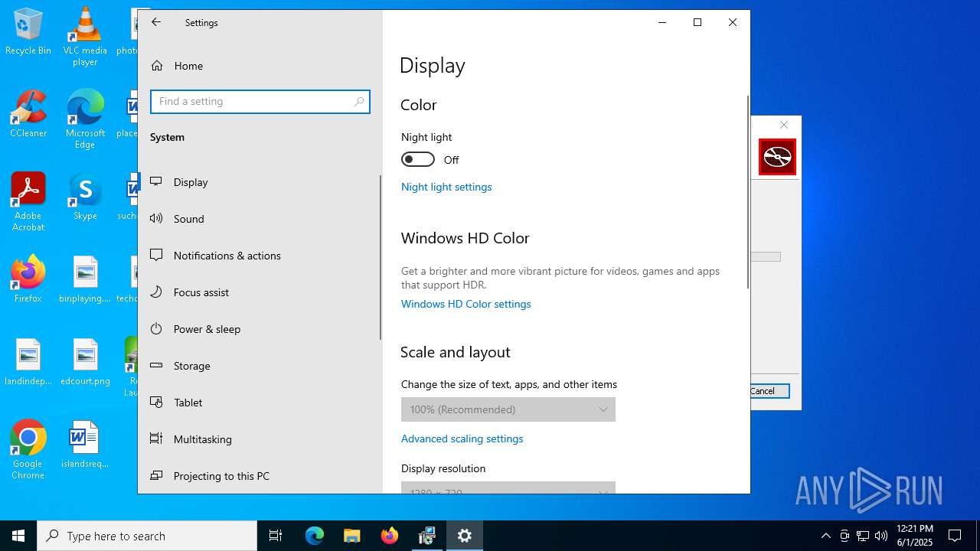
Task: Click the sidebar navigation scrollbar
Action: (381, 257)
